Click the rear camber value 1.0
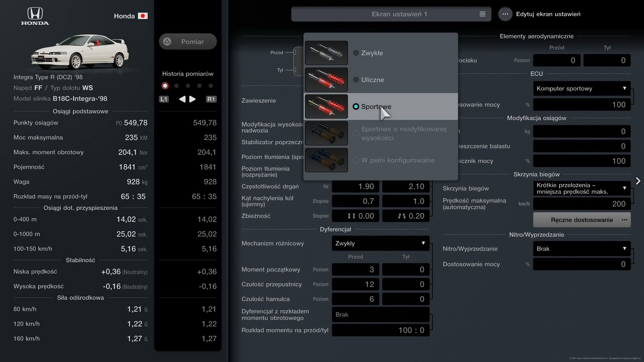Image resolution: width=644 pixels, height=362 pixels. click(x=406, y=201)
